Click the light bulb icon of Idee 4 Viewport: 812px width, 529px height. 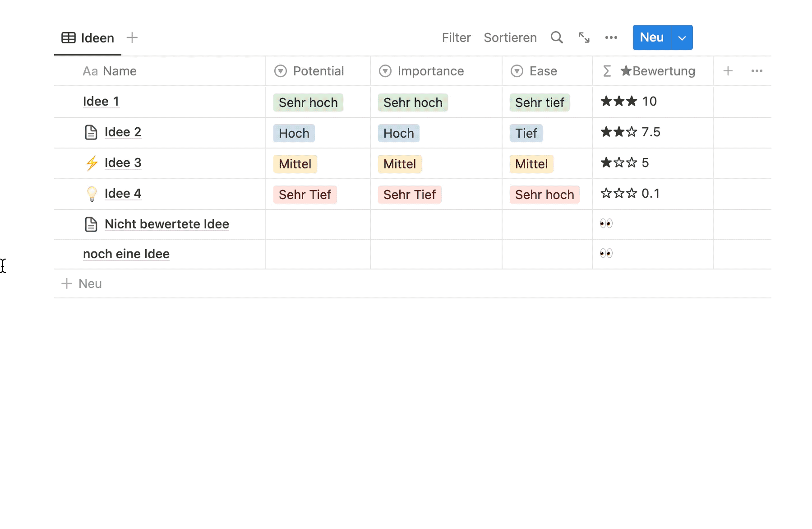(x=92, y=194)
